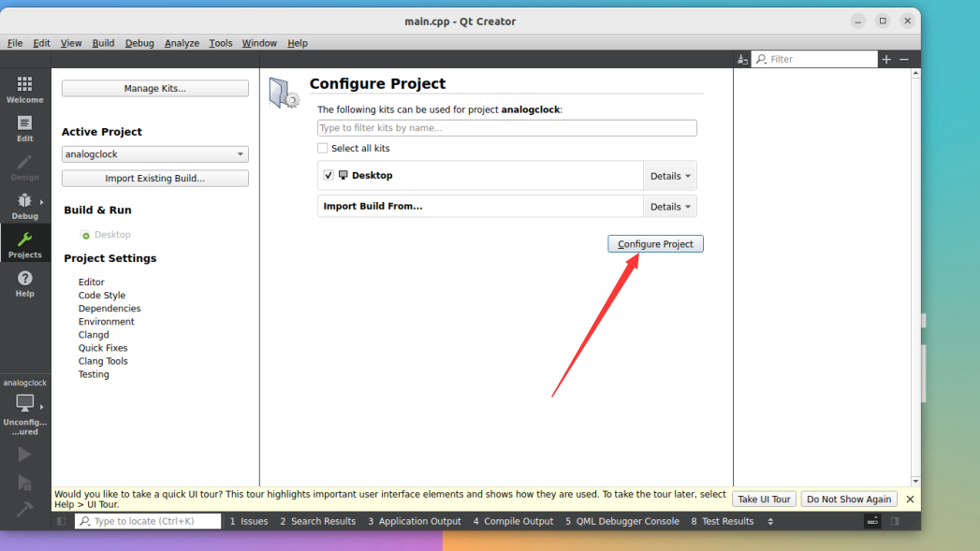
Task: Click Do Not Show Again button
Action: [849, 500]
